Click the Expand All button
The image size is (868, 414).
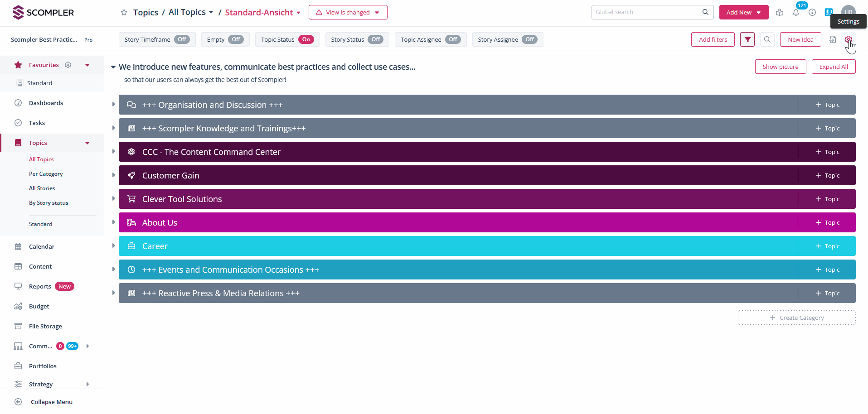833,67
